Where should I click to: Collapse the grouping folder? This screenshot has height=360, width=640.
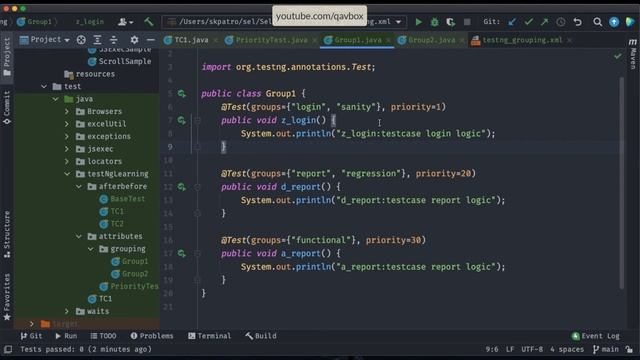[91, 249]
